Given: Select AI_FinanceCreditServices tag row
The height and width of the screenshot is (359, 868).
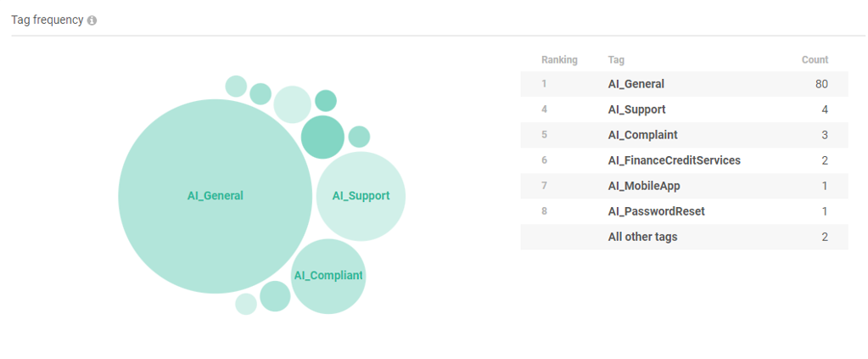Looking at the screenshot, I should 674,160.
